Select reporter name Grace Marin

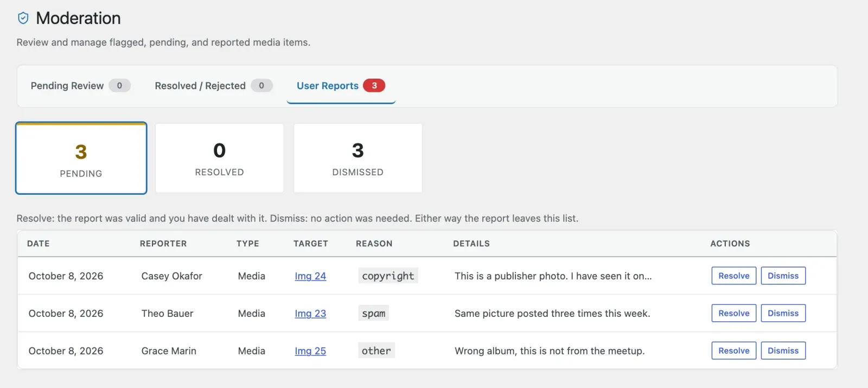(169, 351)
